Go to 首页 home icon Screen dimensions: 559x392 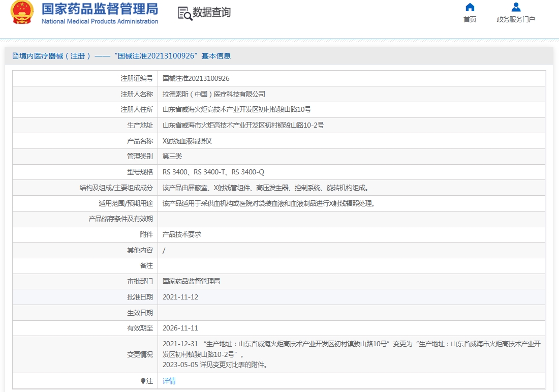point(470,7)
